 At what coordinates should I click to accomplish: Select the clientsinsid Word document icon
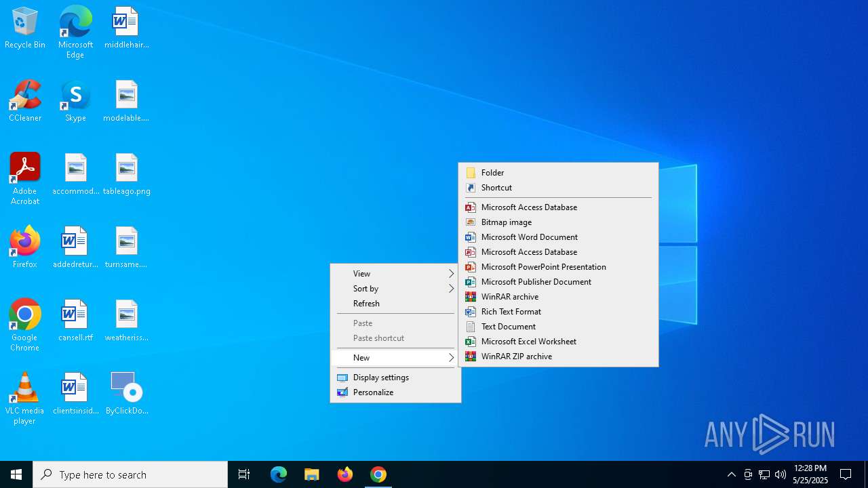pos(75,394)
